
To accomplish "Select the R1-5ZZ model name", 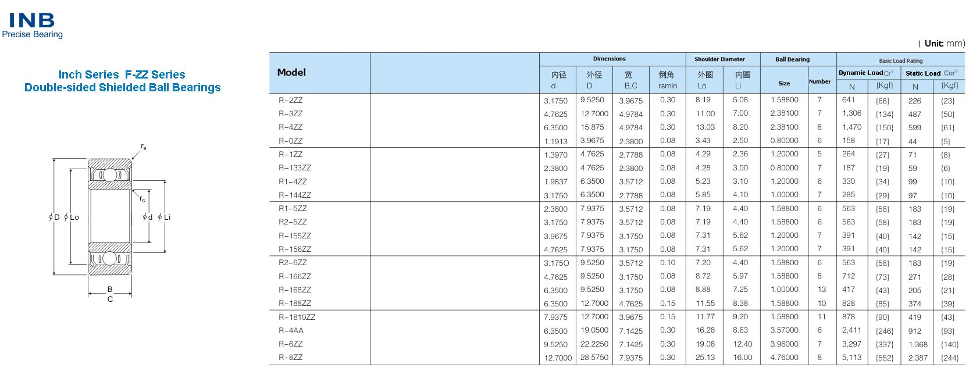I will point(293,209).
